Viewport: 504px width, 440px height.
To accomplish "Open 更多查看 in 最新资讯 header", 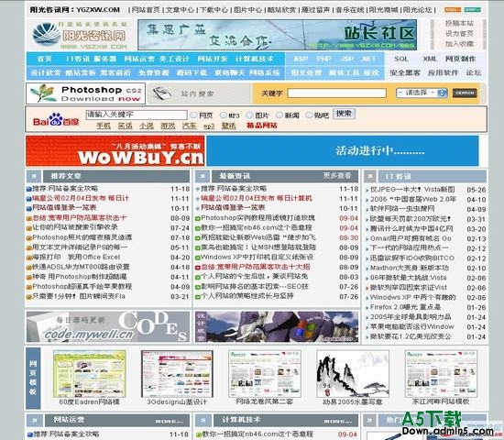I will tap(337, 176).
